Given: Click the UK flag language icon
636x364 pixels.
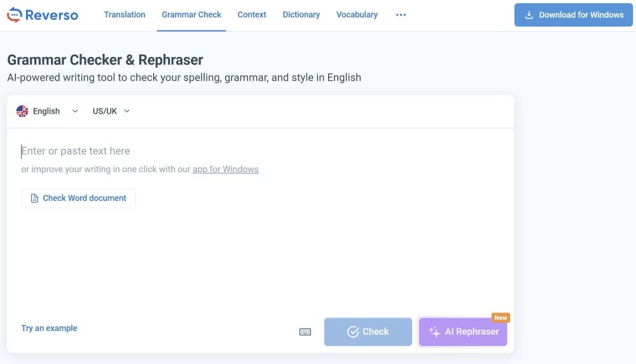Looking at the screenshot, I should click(x=22, y=111).
